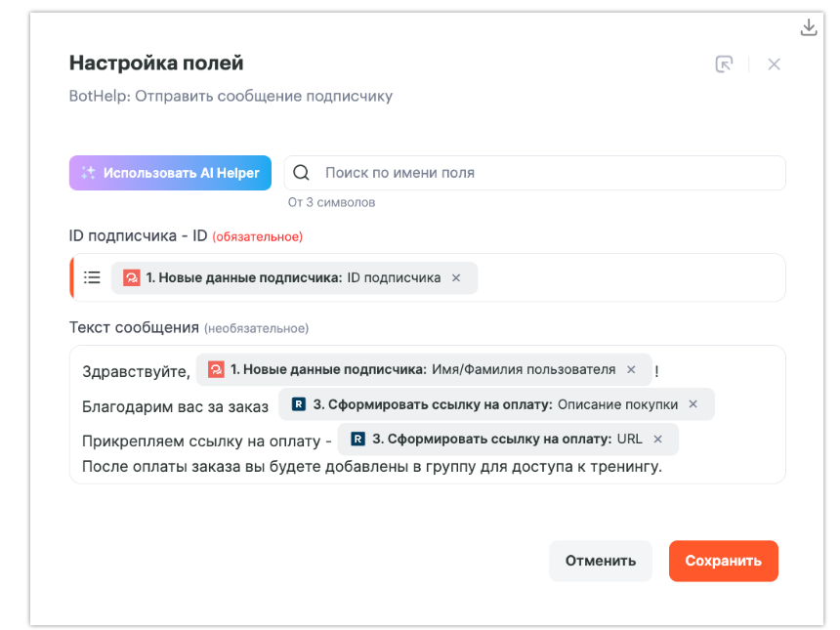Viewport: 840px width, 630px height.
Task: Select the Новые данные подписчика: ID подписчика tag
Action: [293, 277]
